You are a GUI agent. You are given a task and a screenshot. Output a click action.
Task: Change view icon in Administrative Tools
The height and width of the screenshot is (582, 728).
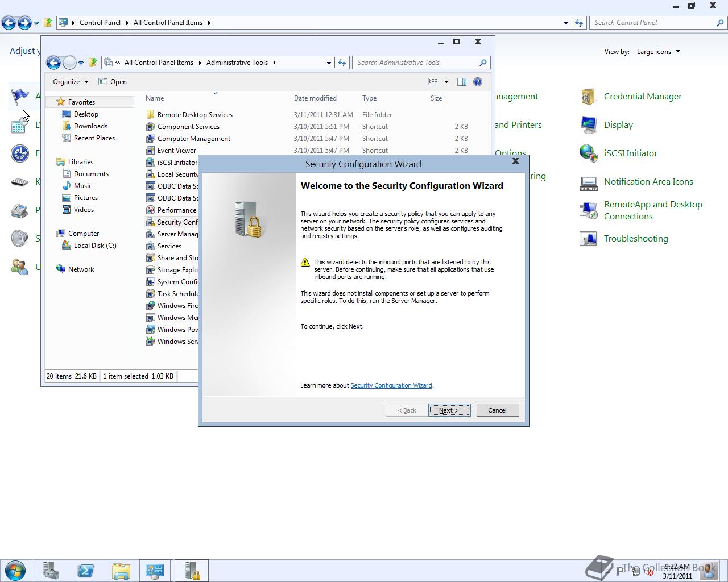pyautogui.click(x=433, y=82)
